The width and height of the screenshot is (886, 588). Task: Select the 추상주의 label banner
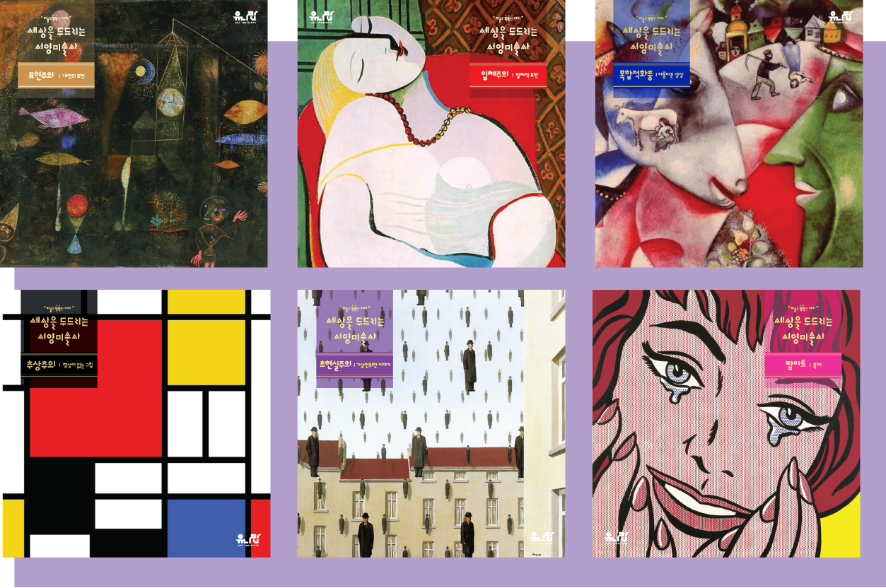click(59, 365)
